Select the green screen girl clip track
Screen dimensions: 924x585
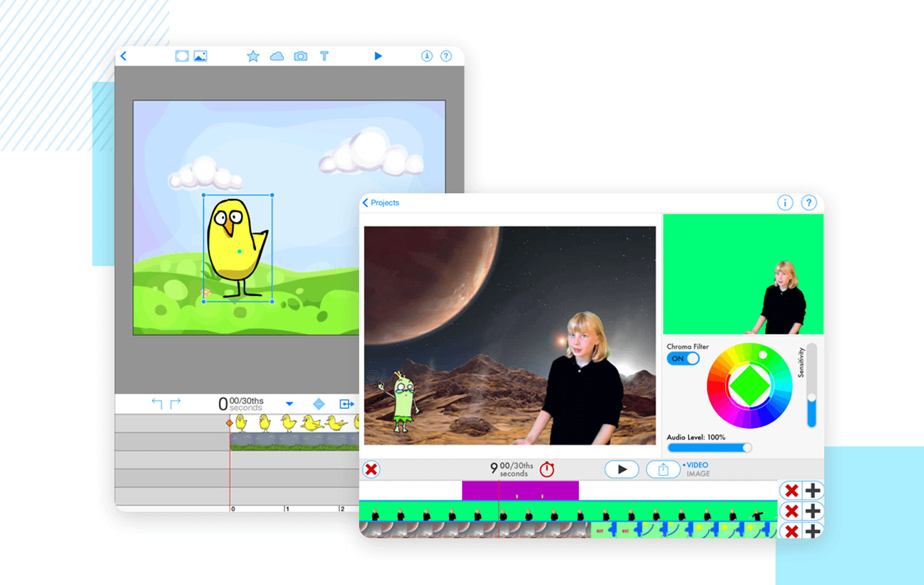[x=569, y=511]
